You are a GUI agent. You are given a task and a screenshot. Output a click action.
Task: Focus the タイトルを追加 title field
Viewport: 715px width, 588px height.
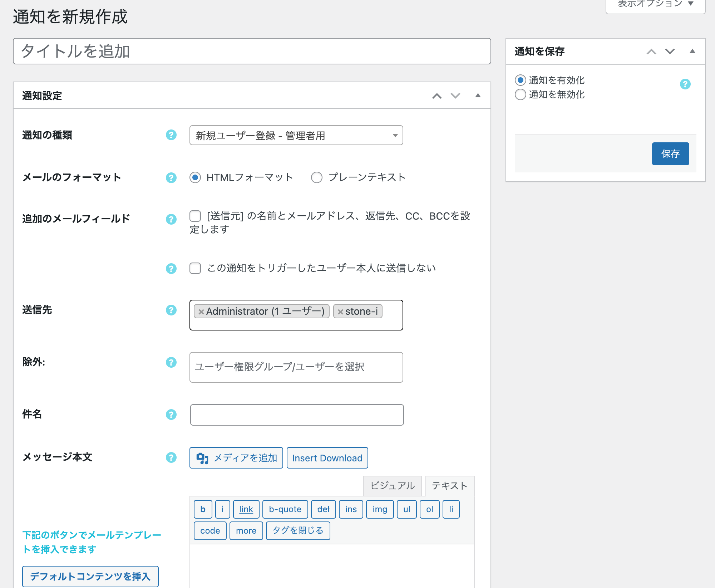252,51
